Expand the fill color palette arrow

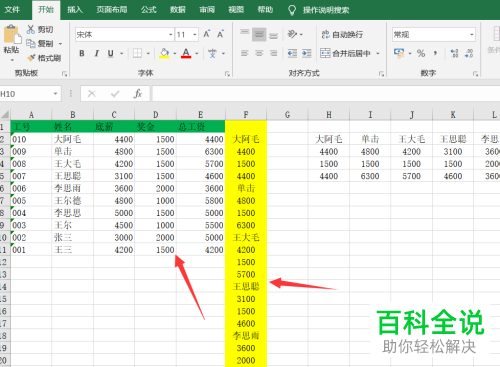click(x=174, y=53)
